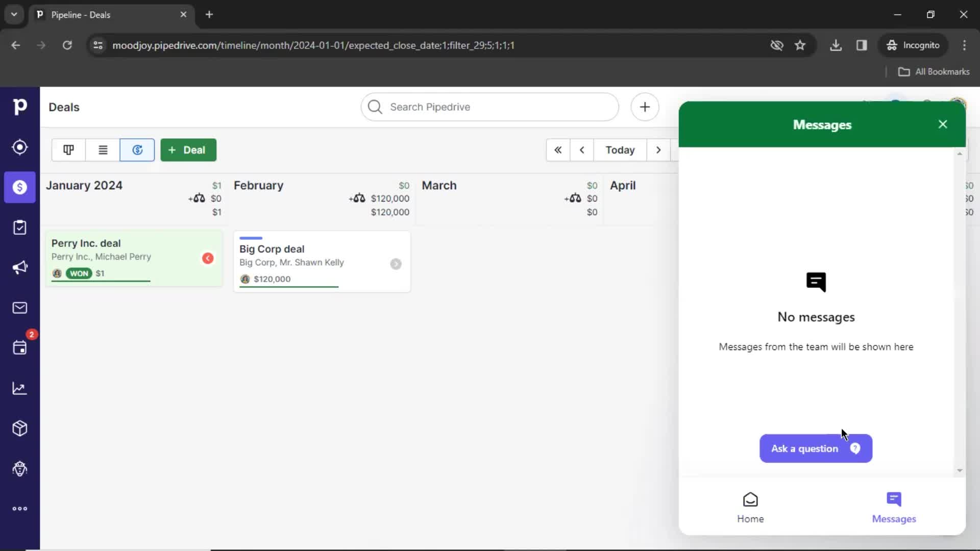Bookmark this page with star
The height and width of the screenshot is (551, 980).
coord(800,45)
